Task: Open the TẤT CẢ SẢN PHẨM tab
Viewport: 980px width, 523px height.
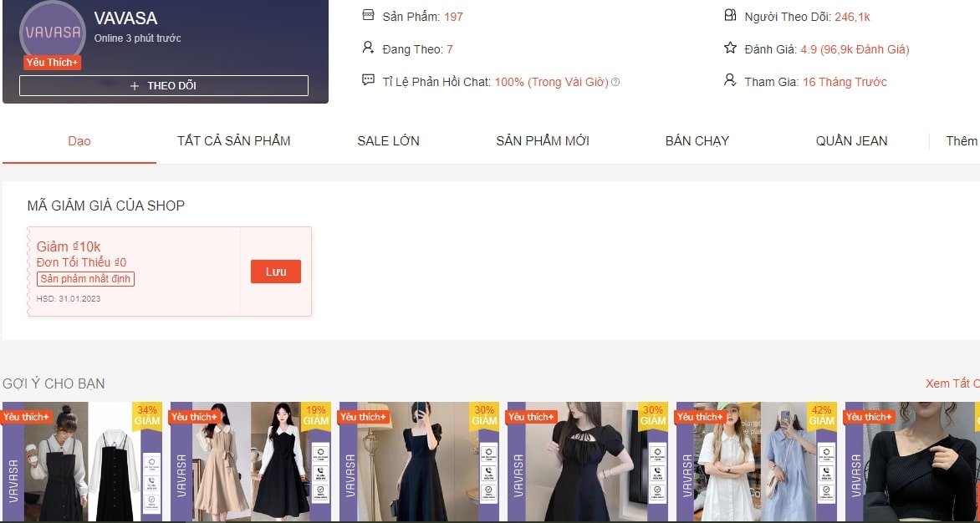Action: pyautogui.click(x=234, y=140)
